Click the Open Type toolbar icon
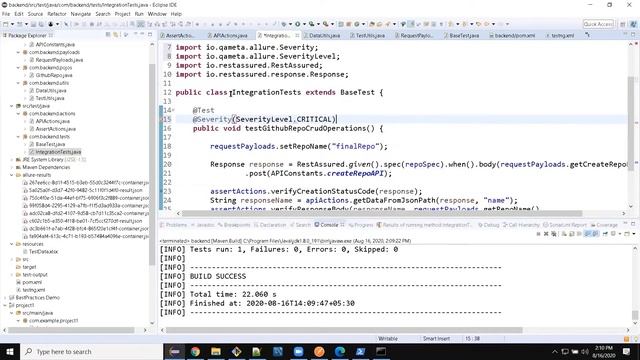This screenshot has height=360, width=640. pyautogui.click(x=372, y=24)
